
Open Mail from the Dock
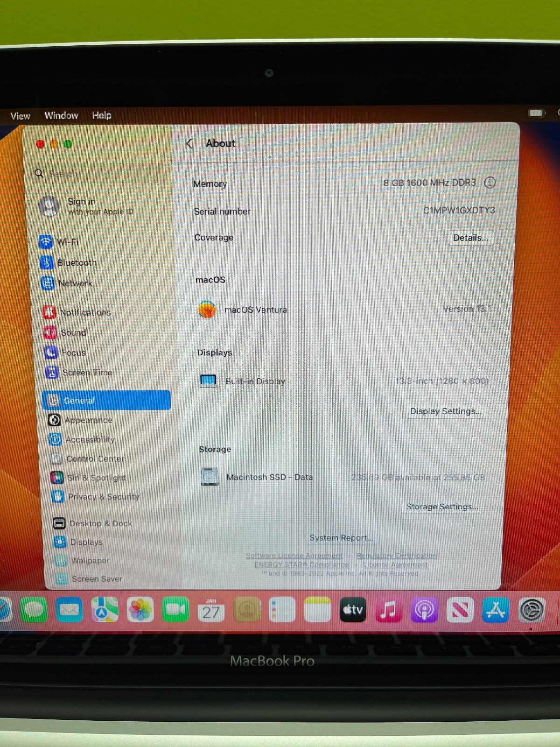pos(70,610)
